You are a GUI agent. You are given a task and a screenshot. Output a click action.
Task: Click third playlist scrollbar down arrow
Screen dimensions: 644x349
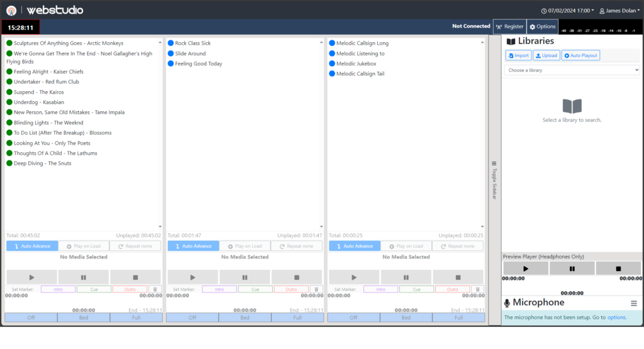click(x=482, y=226)
